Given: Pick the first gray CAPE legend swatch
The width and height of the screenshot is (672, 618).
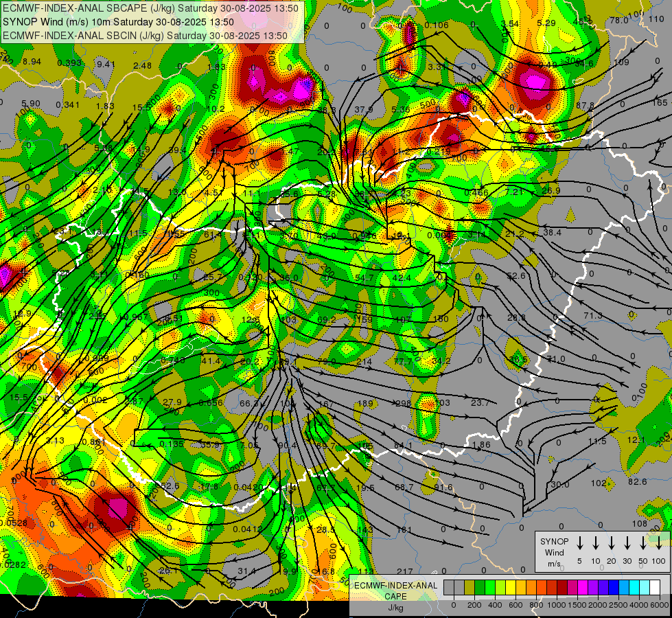Looking at the screenshot, I should tap(449, 587).
